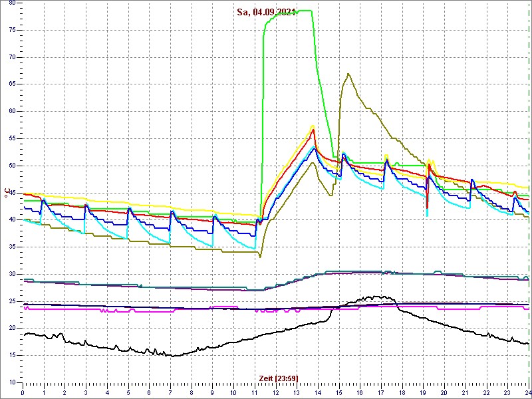Pick hour 19 on the time axis
This screenshot has height=399, width=532.
[x=423, y=392]
